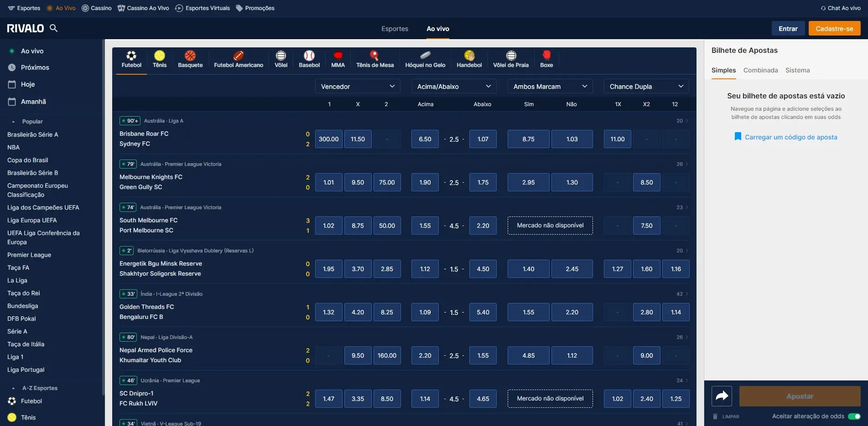The height and width of the screenshot is (426, 868).
Task: Open the Vencedor market dropdown
Action: click(x=358, y=86)
